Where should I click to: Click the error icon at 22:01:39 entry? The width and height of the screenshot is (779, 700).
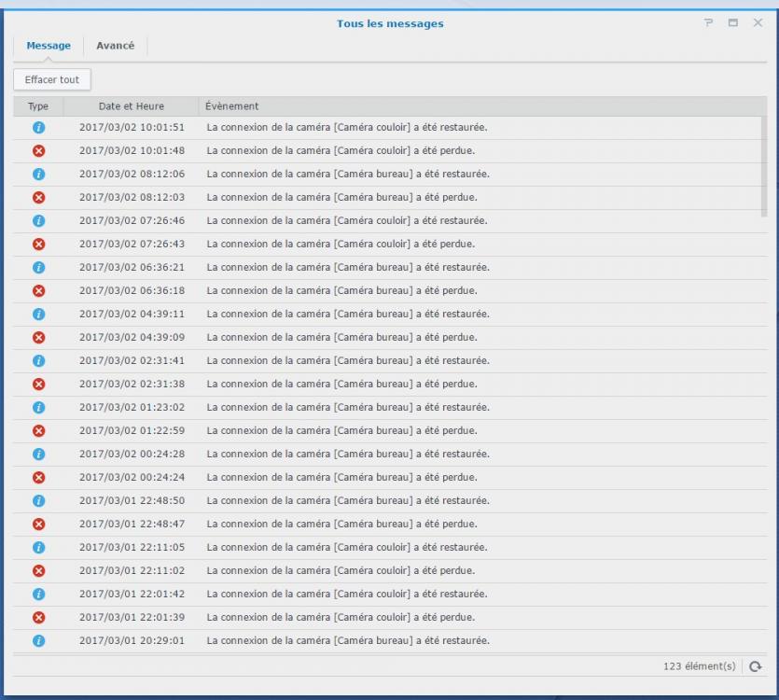pos(38,617)
